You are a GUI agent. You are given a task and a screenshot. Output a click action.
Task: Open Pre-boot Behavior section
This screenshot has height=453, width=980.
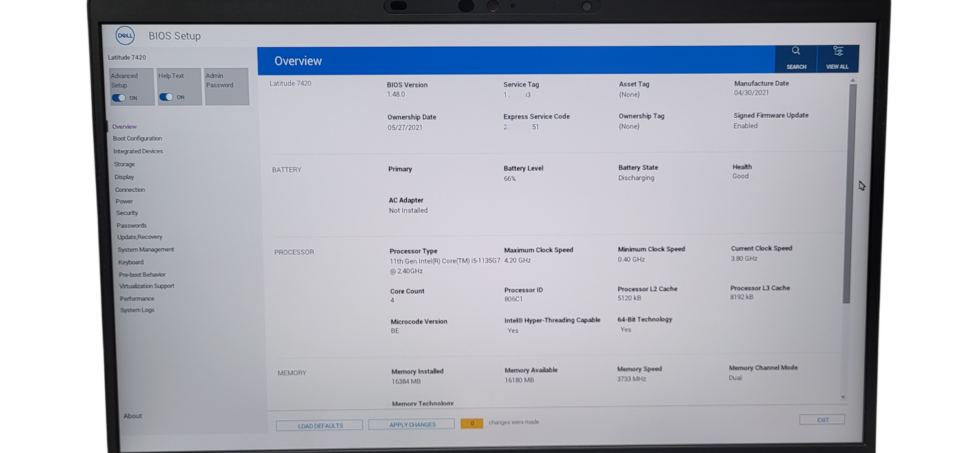point(142,274)
